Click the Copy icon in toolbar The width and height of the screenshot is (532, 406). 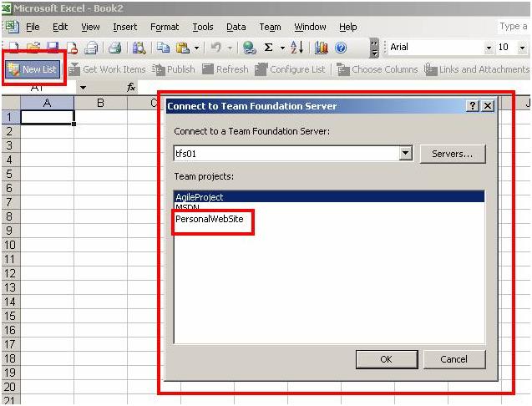[163, 48]
